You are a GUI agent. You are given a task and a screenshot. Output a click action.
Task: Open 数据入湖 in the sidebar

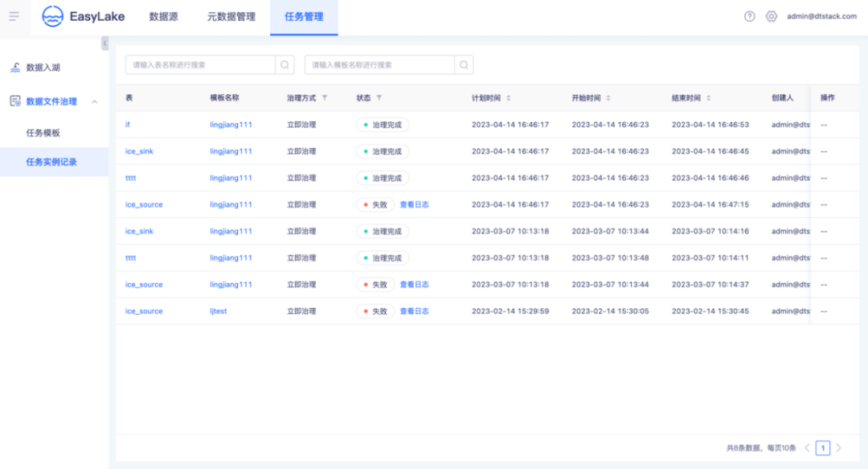point(43,68)
